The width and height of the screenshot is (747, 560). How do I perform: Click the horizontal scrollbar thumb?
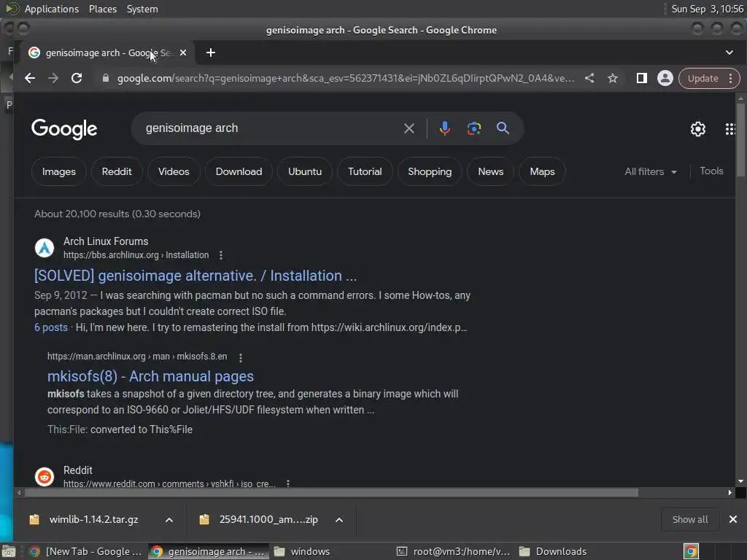(331, 492)
